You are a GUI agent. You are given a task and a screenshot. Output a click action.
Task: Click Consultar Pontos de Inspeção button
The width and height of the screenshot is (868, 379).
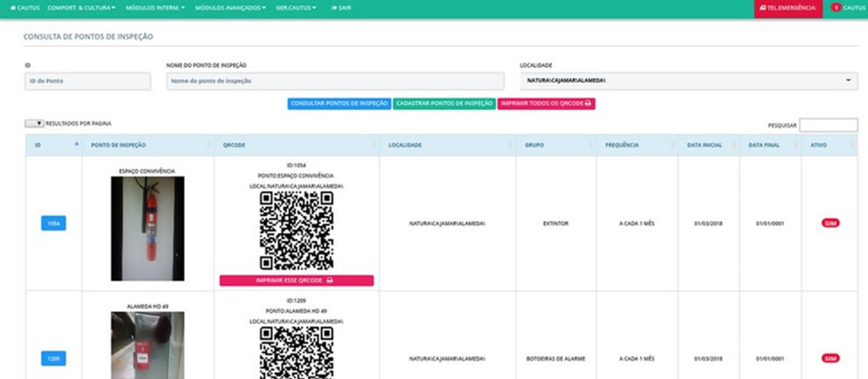339,104
